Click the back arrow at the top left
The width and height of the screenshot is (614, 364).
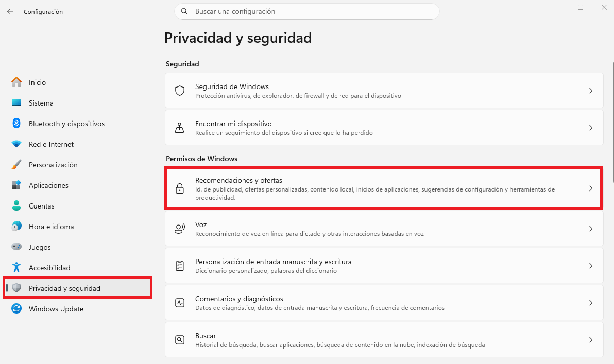click(x=10, y=11)
